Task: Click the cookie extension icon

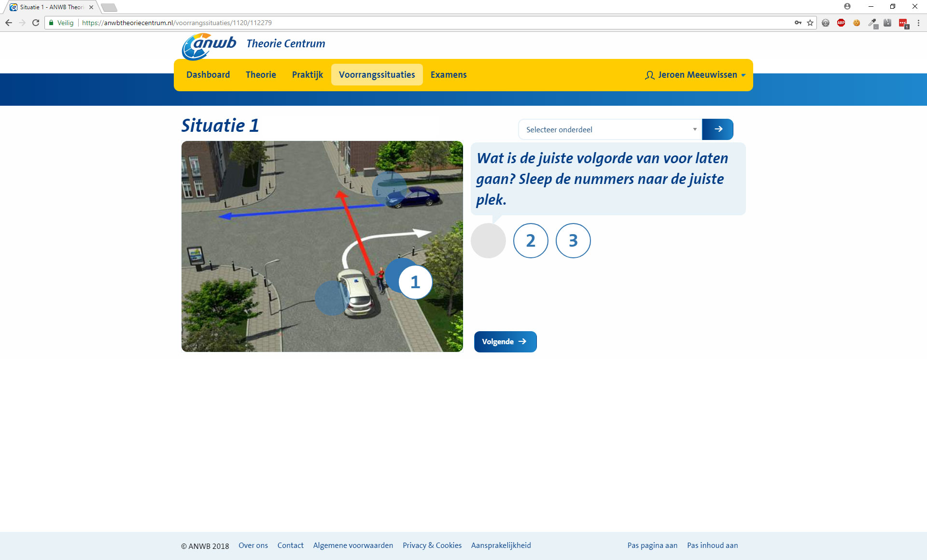Action: [857, 23]
